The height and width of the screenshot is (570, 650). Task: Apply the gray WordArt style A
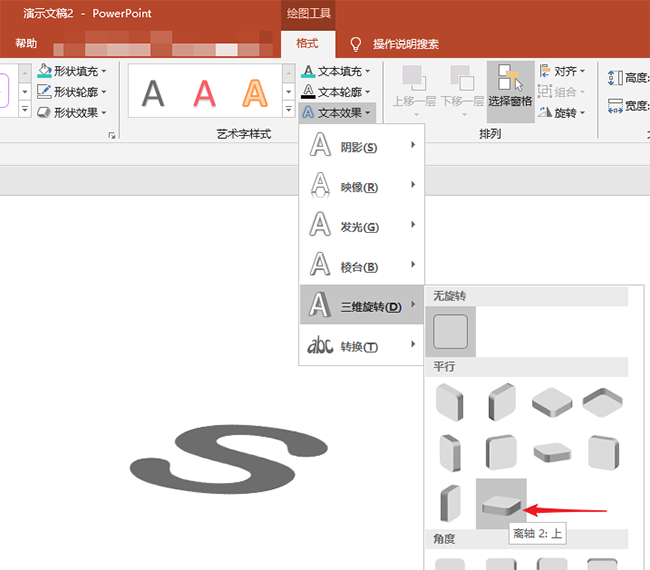153,93
